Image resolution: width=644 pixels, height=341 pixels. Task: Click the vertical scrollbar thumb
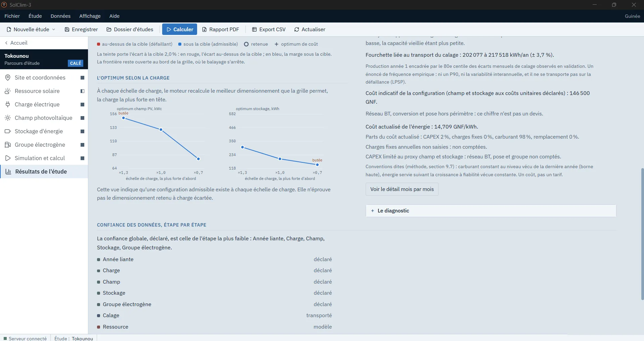(642, 234)
